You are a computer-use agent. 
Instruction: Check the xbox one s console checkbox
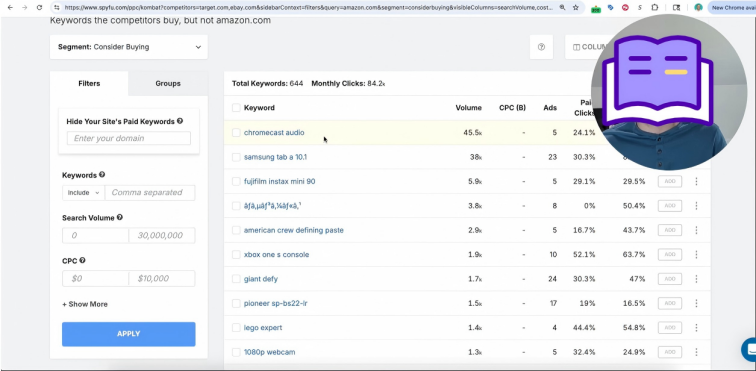[236, 254]
